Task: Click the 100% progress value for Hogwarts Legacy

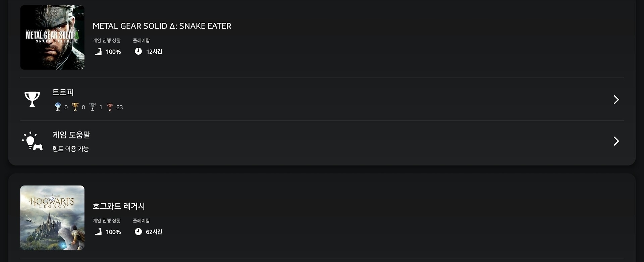Action: [x=113, y=232]
